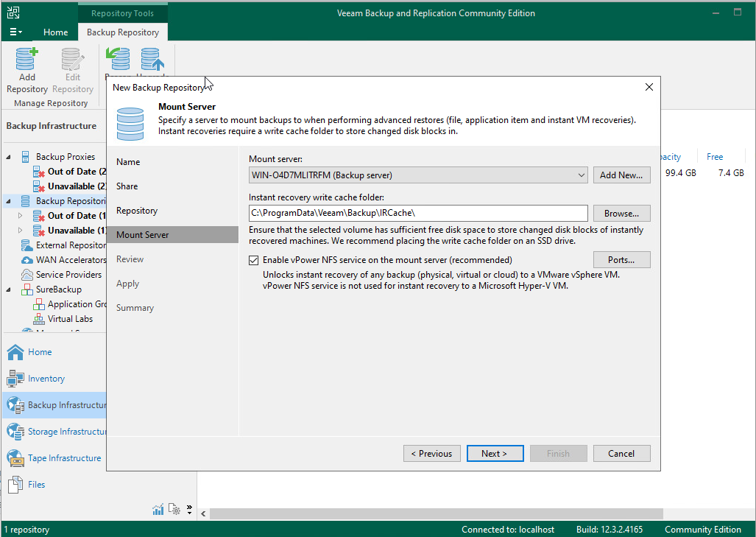The height and width of the screenshot is (537, 756).
Task: Switch to the Home ribbon tab
Action: 55,32
